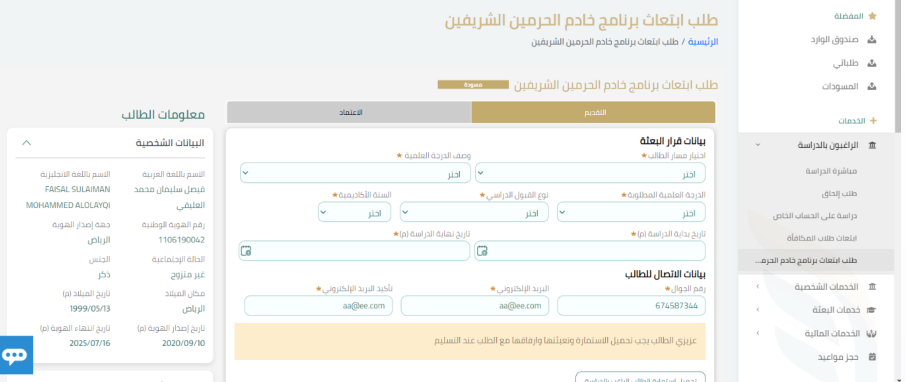906x382 pixels.
Task: Click the بيانات الاتصال للطالب section heading
Action: [x=665, y=275]
